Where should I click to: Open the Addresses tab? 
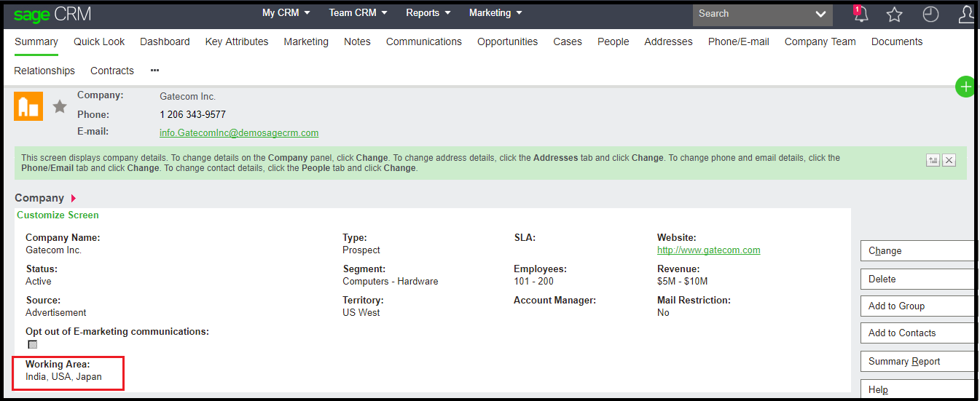668,41
